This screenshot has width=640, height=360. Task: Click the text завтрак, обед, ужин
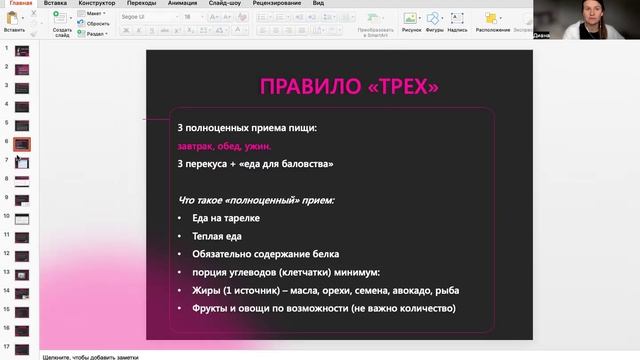coord(224,146)
